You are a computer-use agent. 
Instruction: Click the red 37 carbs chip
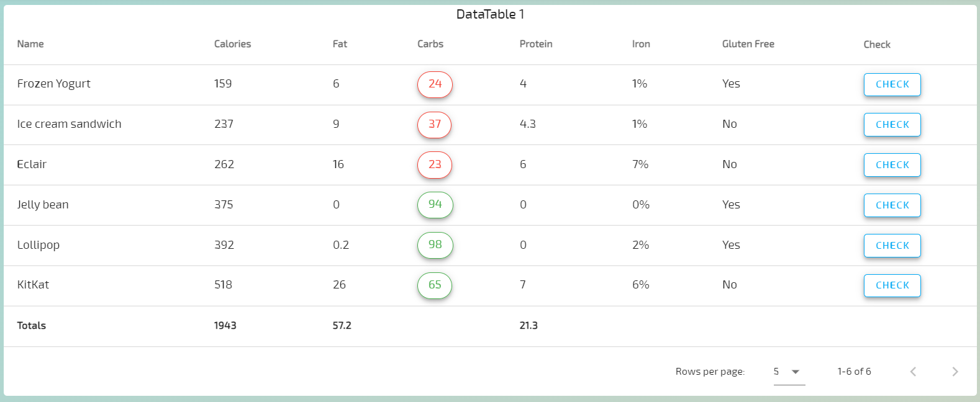point(435,125)
